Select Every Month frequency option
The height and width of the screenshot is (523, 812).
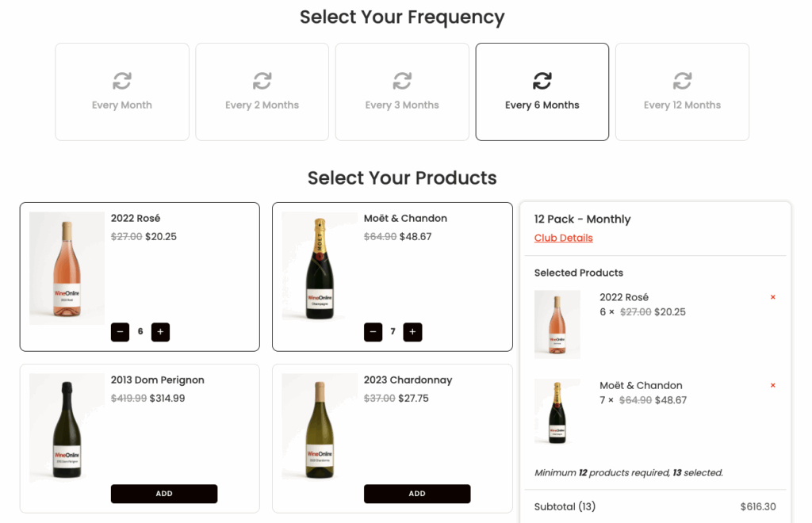(x=122, y=92)
